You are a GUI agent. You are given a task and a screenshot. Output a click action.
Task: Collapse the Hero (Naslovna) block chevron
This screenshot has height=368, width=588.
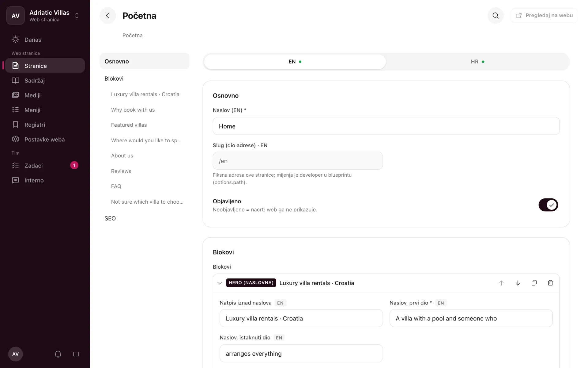click(x=220, y=283)
